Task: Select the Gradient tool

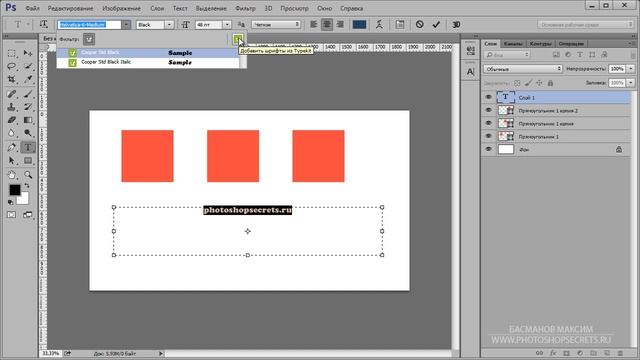Action: coord(28,120)
